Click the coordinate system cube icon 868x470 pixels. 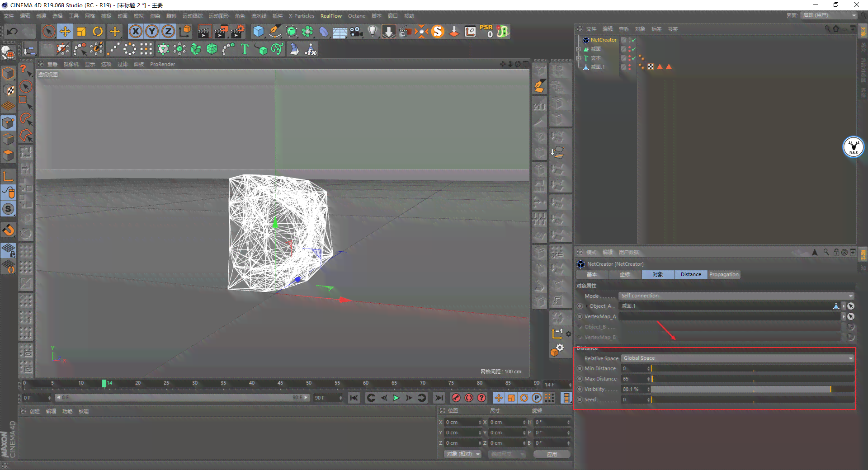click(185, 31)
